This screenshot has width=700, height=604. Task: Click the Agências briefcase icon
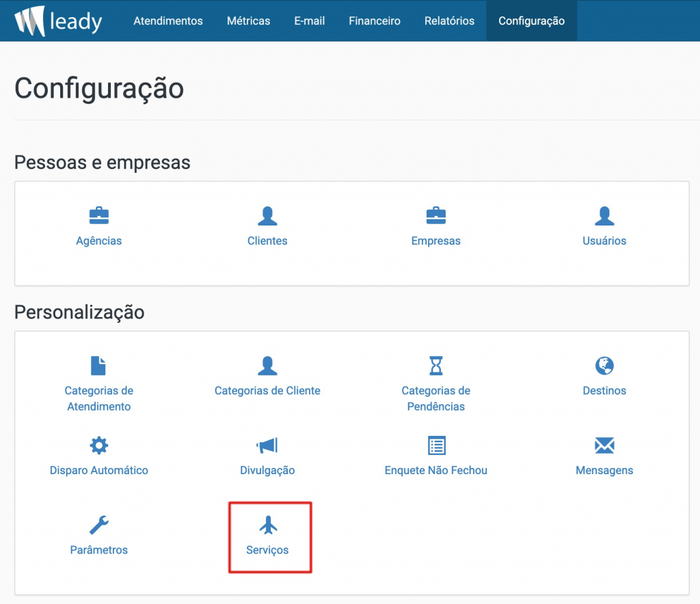[x=99, y=216]
